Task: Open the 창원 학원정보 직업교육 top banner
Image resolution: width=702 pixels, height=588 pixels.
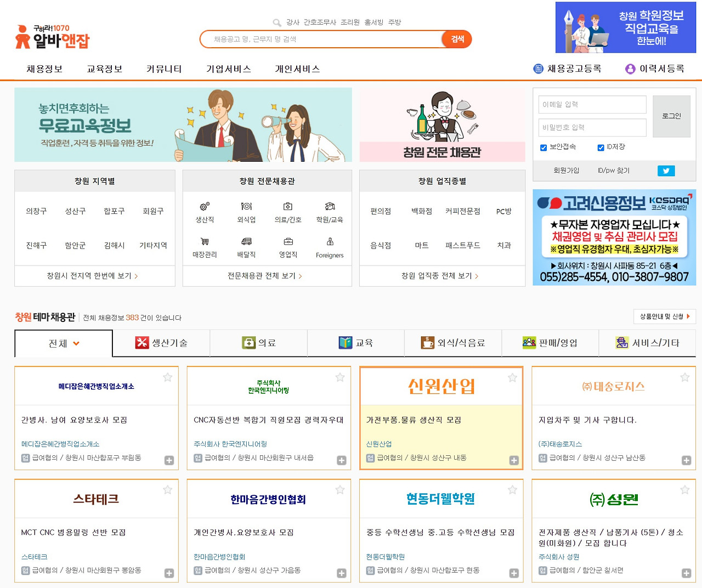Action: 626,27
